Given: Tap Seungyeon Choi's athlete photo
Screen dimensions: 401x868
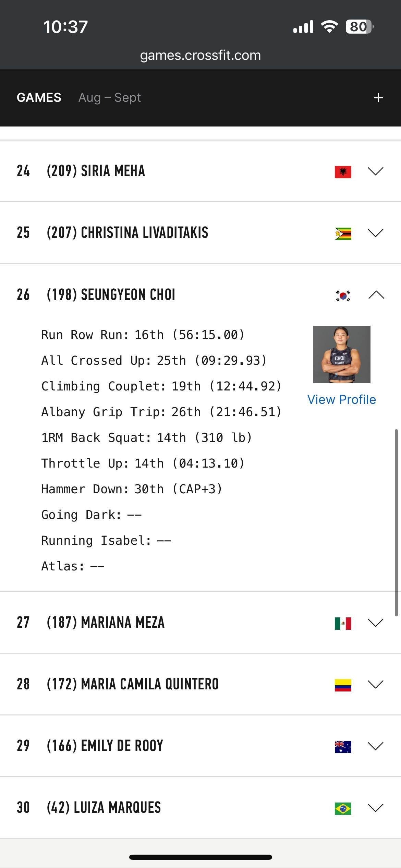Looking at the screenshot, I should coord(341,354).
